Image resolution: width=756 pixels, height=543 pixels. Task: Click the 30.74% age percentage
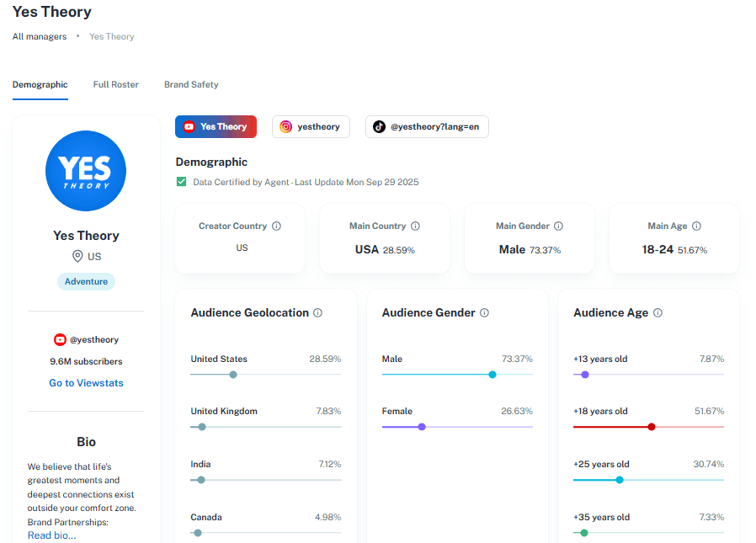pyautogui.click(x=708, y=465)
